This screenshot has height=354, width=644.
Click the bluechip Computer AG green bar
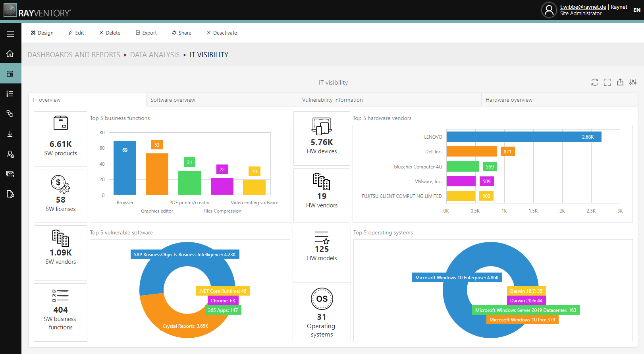click(463, 166)
